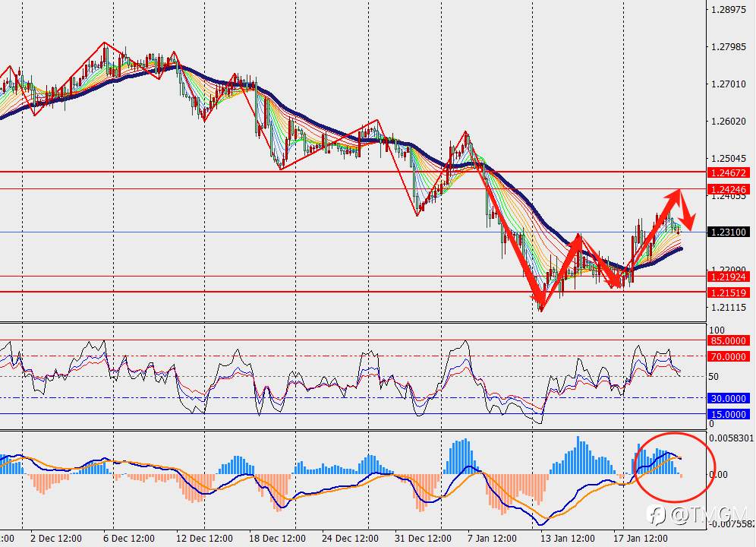Click the 1.21924 red price label
The width and height of the screenshot is (756, 547).
[729, 277]
